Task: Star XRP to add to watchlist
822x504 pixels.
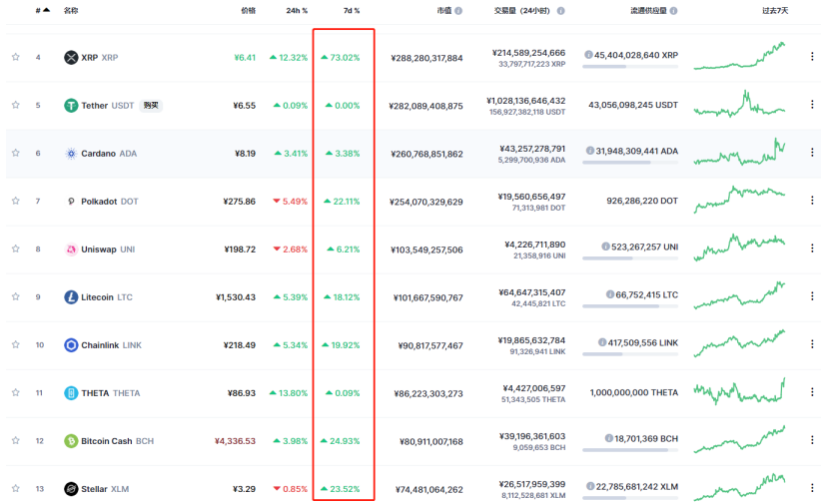Action: 15,58
